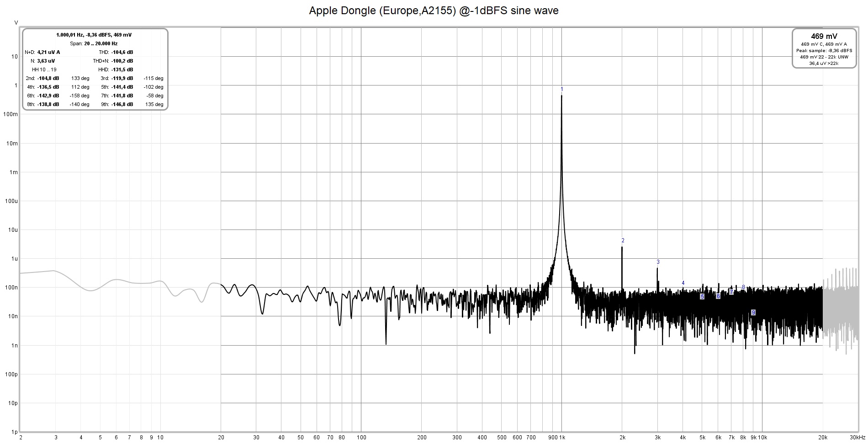Select boxed harmonic marker 6
The height and width of the screenshot is (443, 868).
coord(718,296)
